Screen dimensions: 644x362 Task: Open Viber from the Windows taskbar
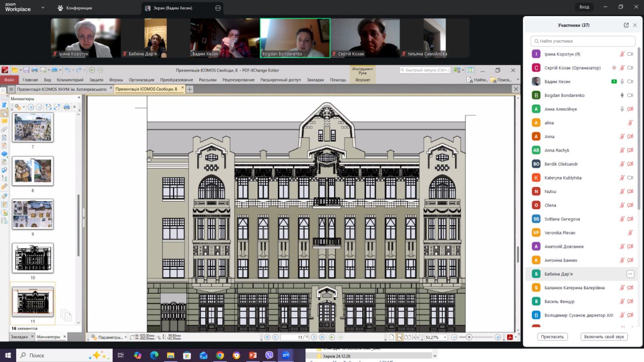click(269, 355)
